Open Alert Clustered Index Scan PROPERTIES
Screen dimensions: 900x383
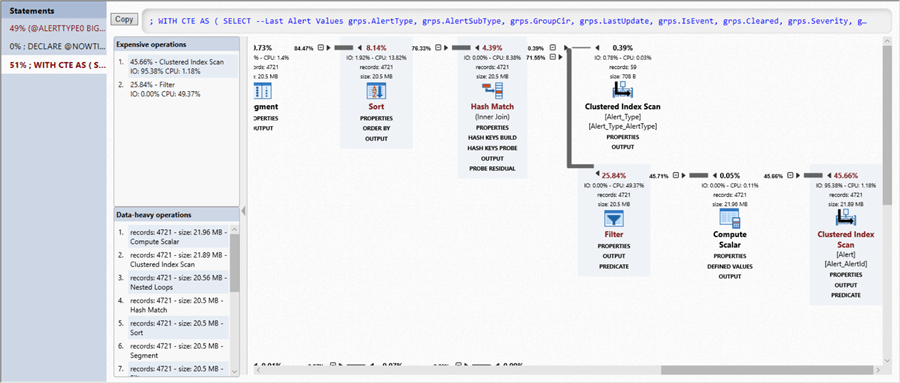(x=845, y=274)
